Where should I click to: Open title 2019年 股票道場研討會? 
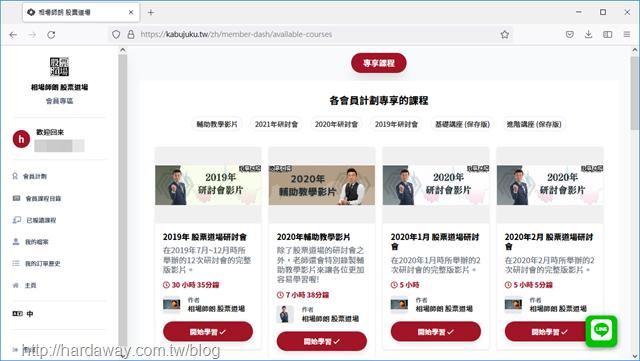click(x=205, y=237)
